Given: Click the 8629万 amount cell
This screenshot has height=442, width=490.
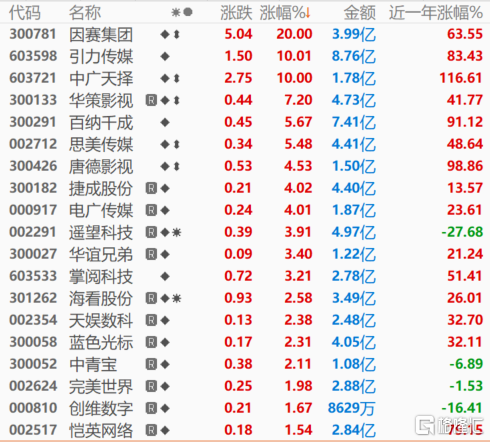Looking at the screenshot, I should [x=352, y=408].
